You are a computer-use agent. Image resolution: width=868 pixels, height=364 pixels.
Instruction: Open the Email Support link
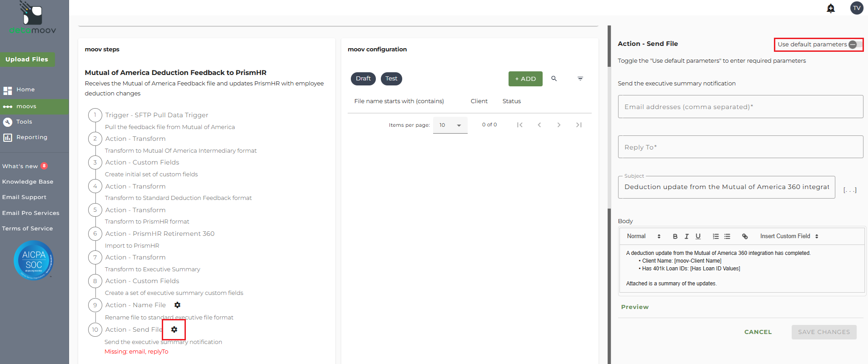point(24,197)
